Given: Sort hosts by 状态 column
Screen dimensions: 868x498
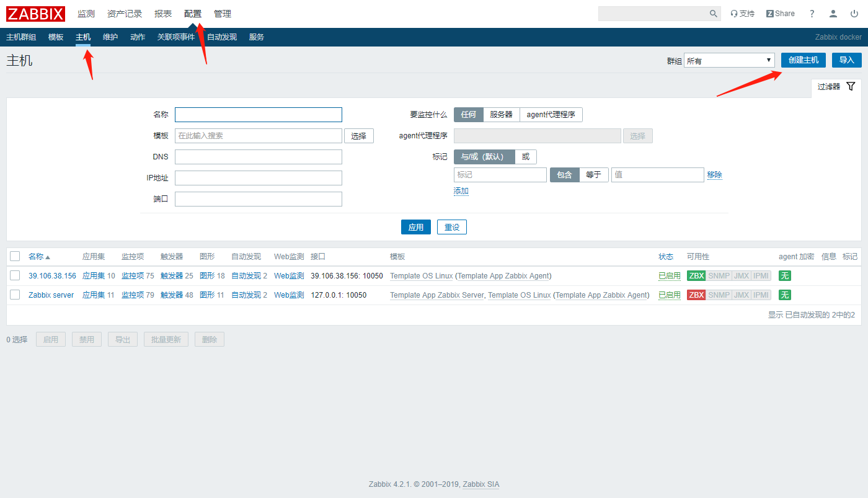Looking at the screenshot, I should tap(666, 257).
